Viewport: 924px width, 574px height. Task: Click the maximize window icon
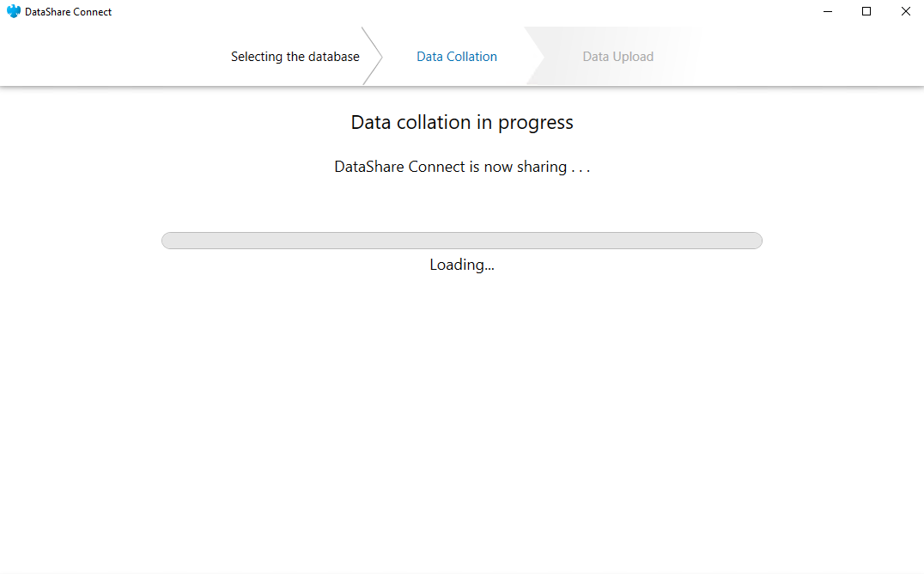click(x=866, y=11)
